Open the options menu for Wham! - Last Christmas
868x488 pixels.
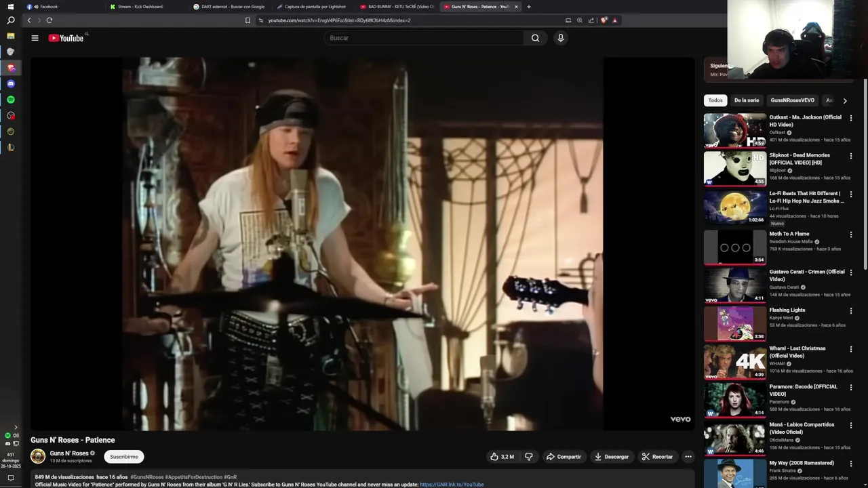pyautogui.click(x=851, y=349)
